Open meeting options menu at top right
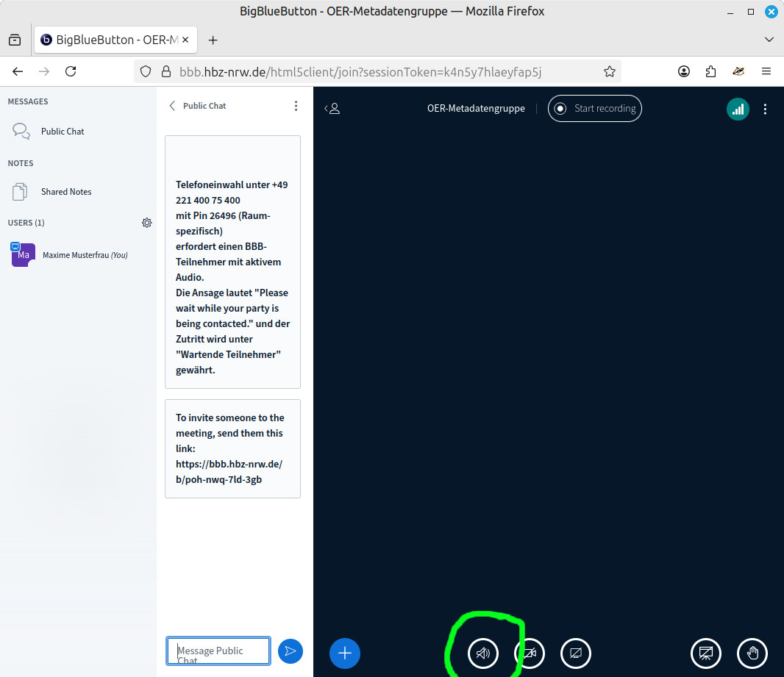 coord(766,109)
